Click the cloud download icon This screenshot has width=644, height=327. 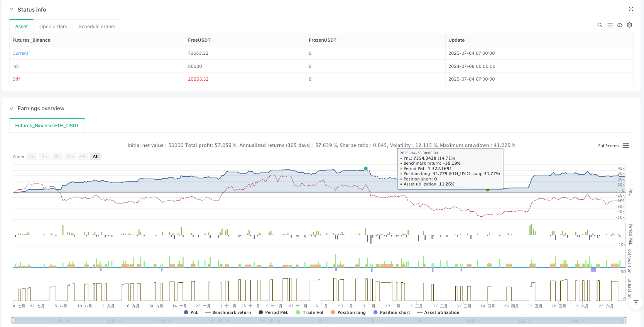coord(620,25)
